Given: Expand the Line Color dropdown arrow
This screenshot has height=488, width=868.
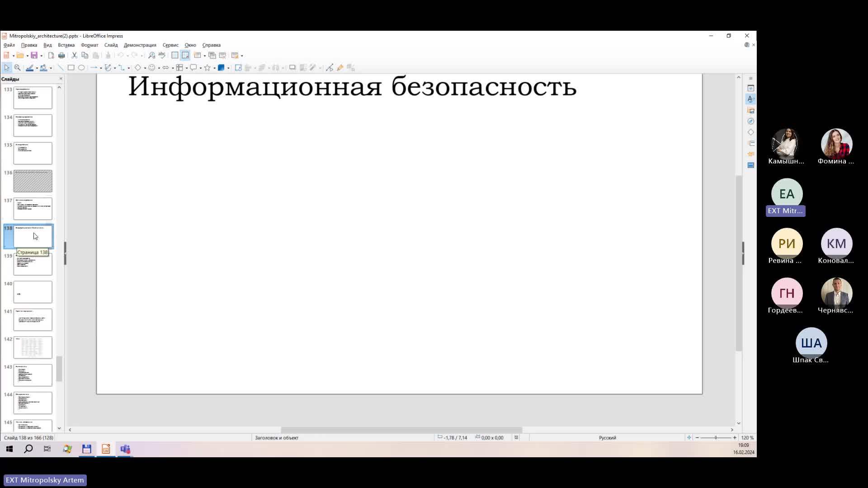Looking at the screenshot, I should 37,68.
